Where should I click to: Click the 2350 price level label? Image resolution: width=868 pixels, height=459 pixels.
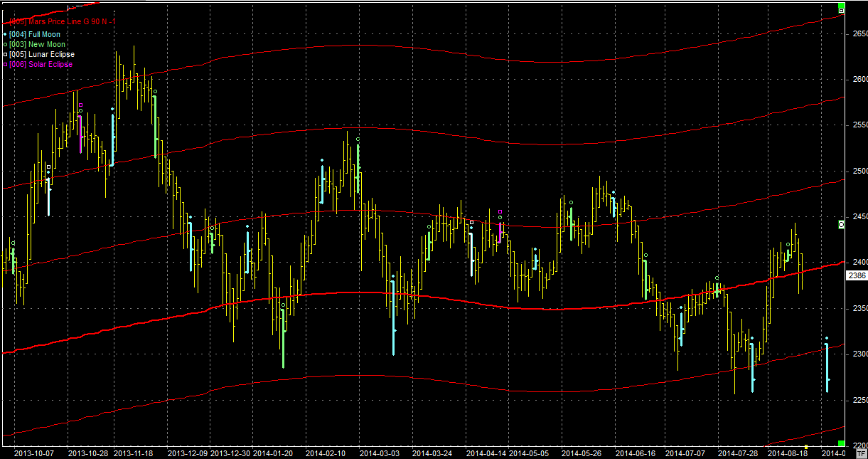pyautogui.click(x=859, y=308)
